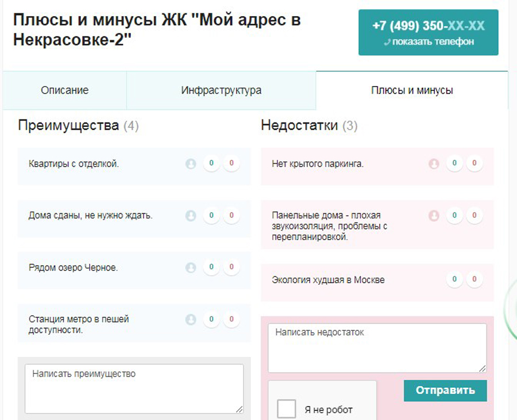Click the "Панельные дома - плохая звукоизоляция" text

329,226
